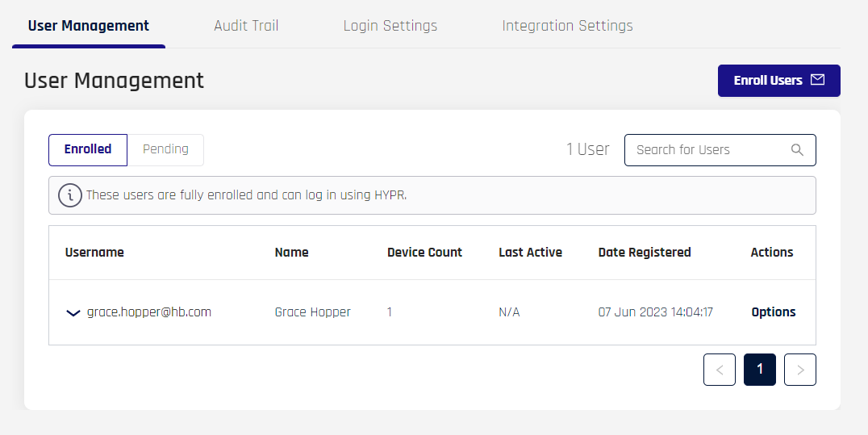This screenshot has width=868, height=435.
Task: Open the Login Settings tab
Action: pos(390,26)
